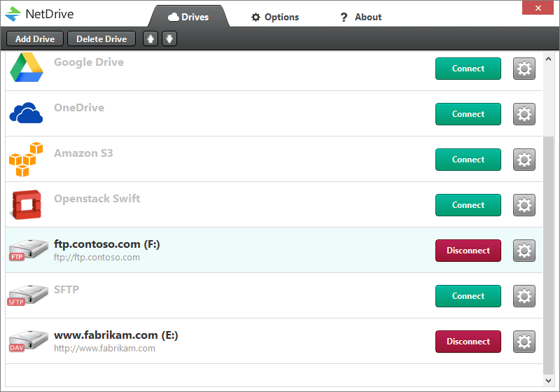Open settings gear for www.fabrikam.com drive
The height and width of the screenshot is (392, 560).
point(524,342)
